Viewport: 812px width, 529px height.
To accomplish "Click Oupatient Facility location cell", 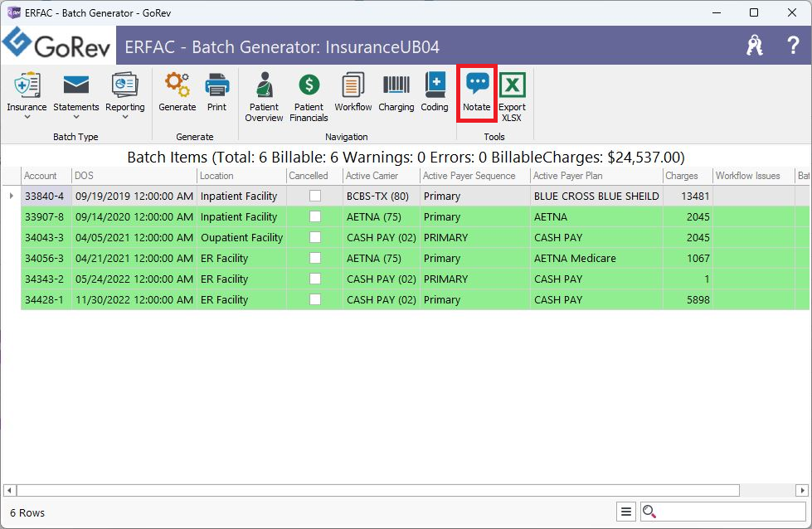I will (x=241, y=237).
